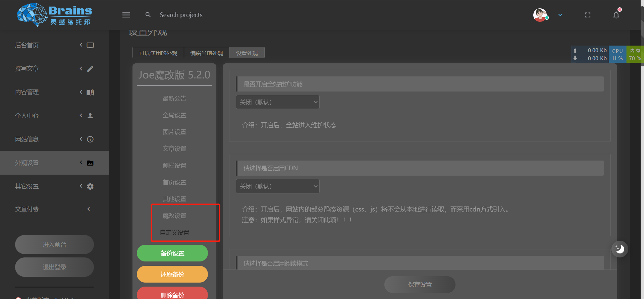Click the orange 还原备份 button
The image size is (644, 299).
[x=172, y=275]
